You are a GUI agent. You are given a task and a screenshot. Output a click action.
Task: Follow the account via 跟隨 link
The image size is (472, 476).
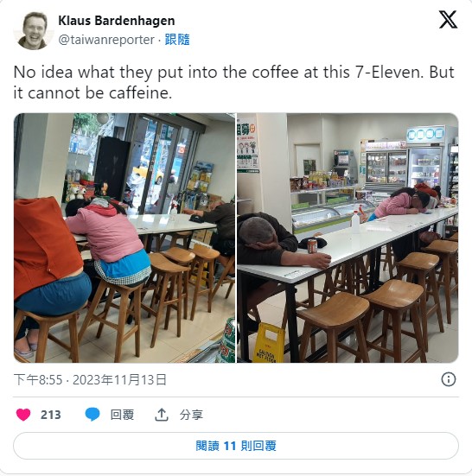(x=177, y=40)
